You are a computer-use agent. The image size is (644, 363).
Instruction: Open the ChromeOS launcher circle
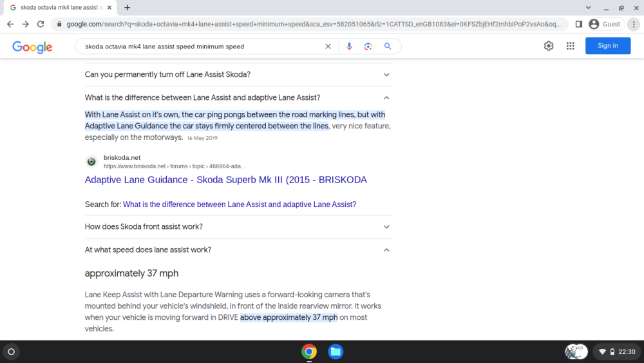[12, 351]
